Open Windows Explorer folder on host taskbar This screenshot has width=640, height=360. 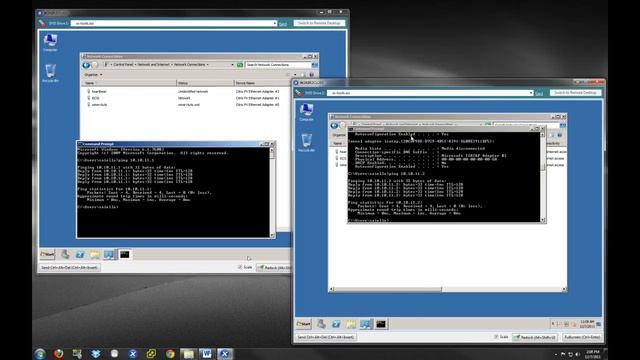[188, 354]
